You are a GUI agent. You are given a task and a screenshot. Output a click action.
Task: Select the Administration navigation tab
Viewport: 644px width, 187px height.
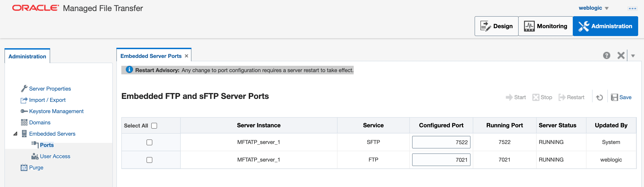pos(27,56)
